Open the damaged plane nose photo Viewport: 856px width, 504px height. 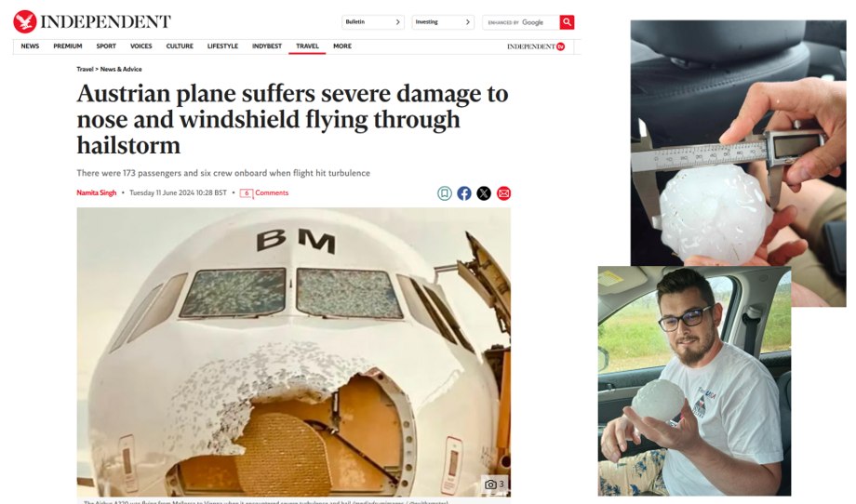294,351
